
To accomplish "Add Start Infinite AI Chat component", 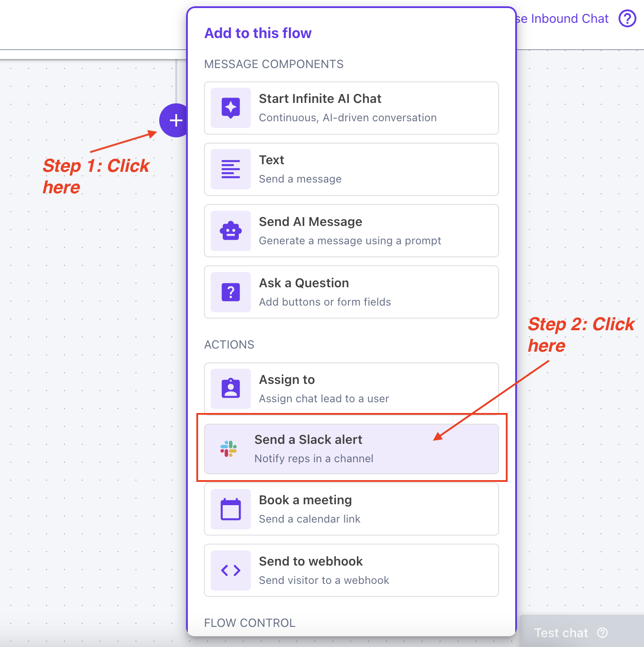I will coord(352,108).
